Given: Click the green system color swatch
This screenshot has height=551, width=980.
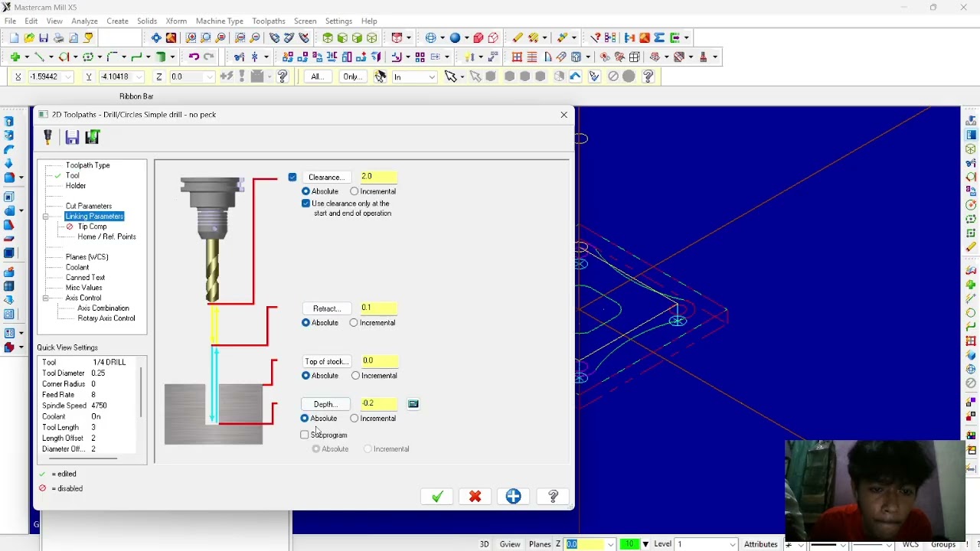Looking at the screenshot, I should click(629, 544).
